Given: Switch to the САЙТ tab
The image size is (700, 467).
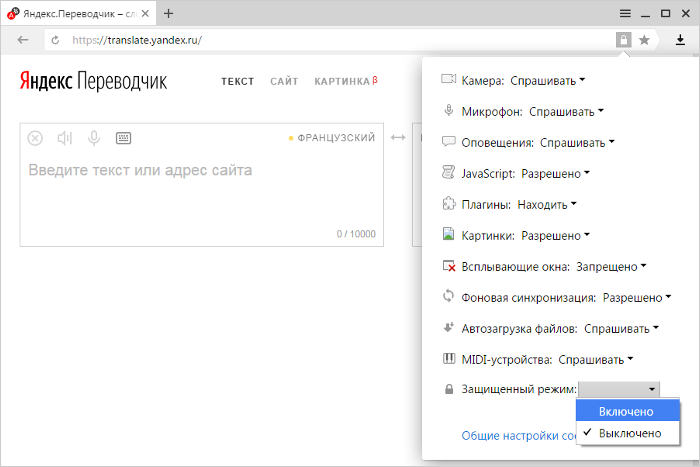Looking at the screenshot, I should (x=284, y=81).
